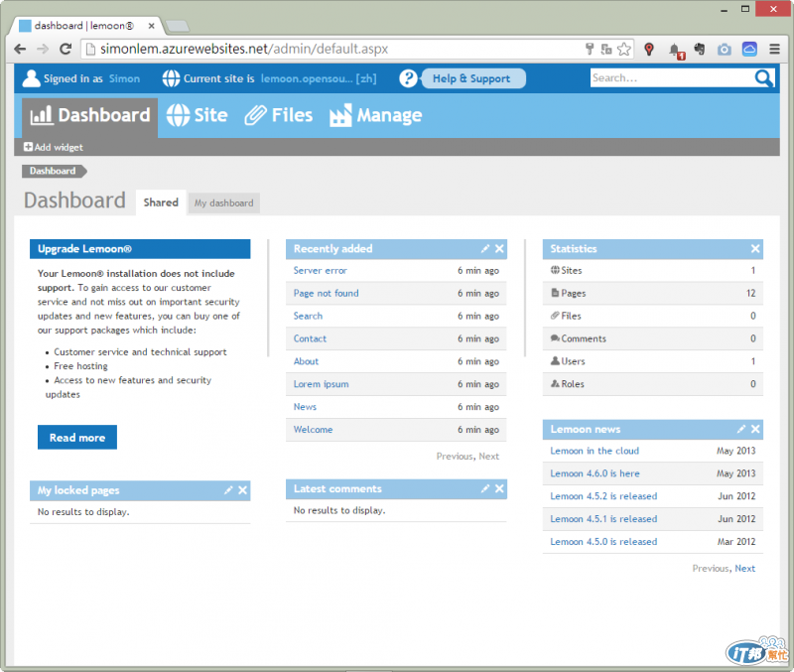Select the Shared dashboard tab

(x=161, y=202)
